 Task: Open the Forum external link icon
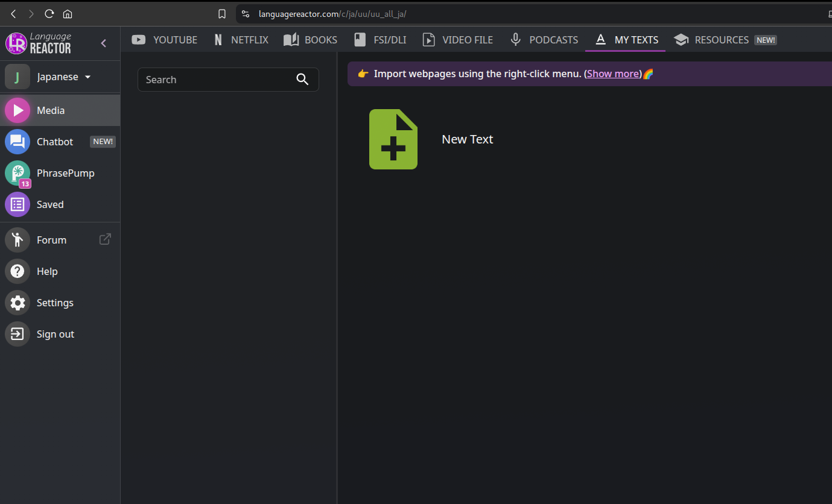coord(105,239)
